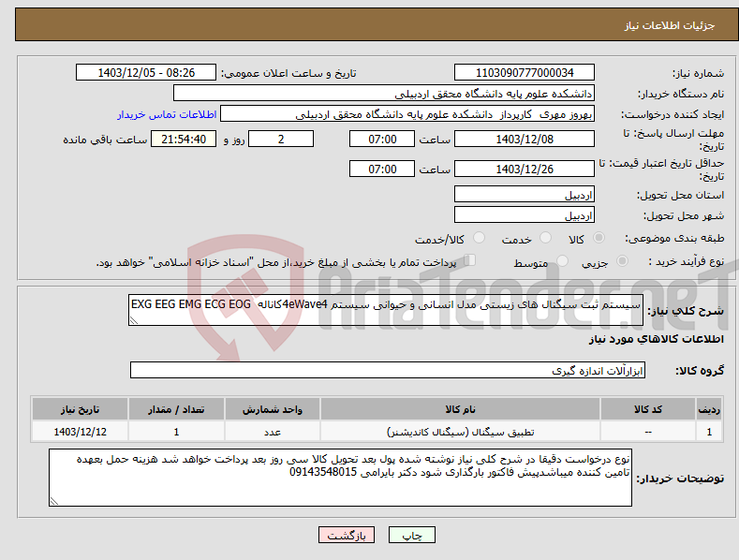Select the متوسط purchase type radio

(x=562, y=260)
